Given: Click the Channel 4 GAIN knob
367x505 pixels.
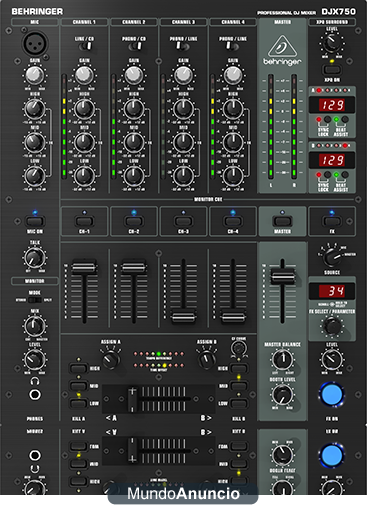Looking at the screenshot, I should (x=233, y=76).
